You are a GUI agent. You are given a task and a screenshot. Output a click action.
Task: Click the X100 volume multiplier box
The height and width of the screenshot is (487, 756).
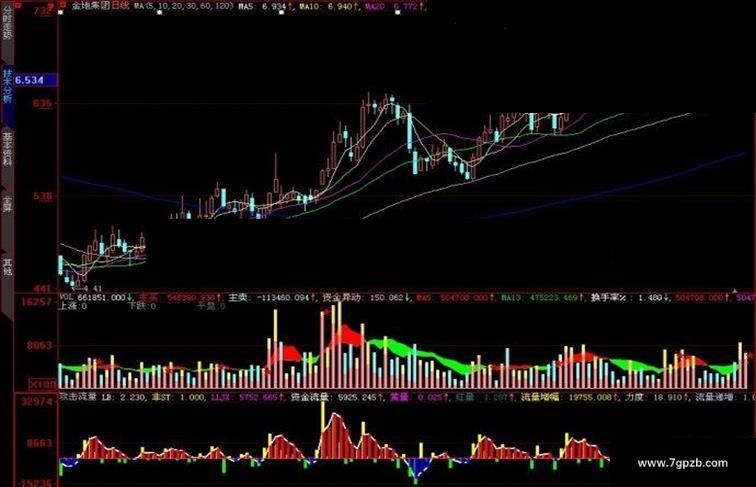[42, 385]
